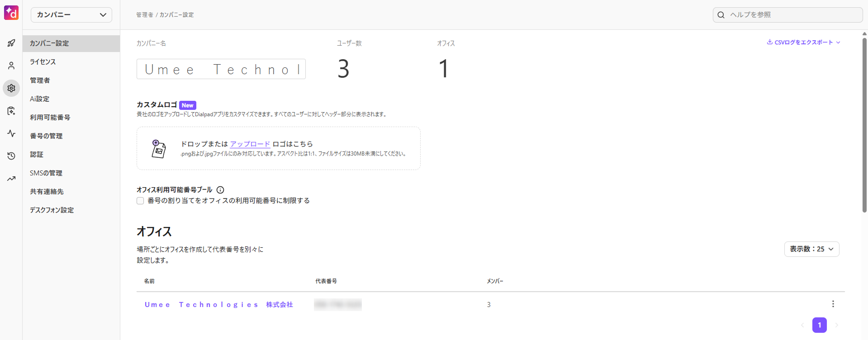This screenshot has height=340, width=868.
Task: Open the activity pulse icon in sidebar
Action: (x=11, y=133)
